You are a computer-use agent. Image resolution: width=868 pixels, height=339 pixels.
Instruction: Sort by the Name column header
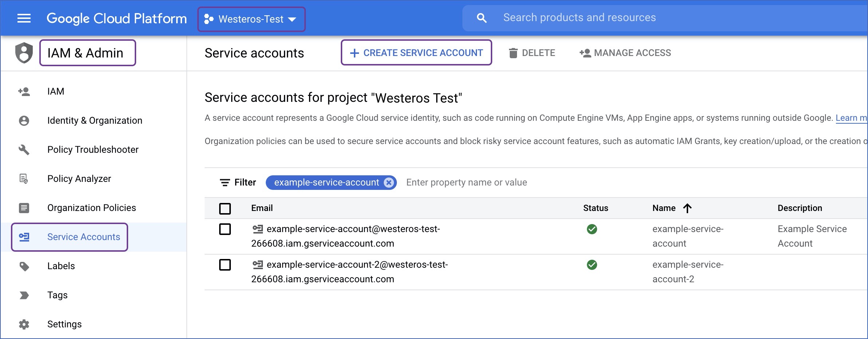(x=664, y=208)
